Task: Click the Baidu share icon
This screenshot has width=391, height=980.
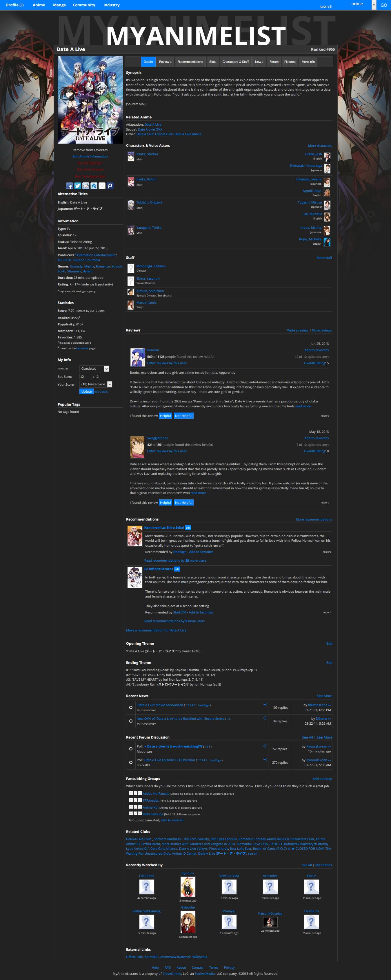Action: tap(94, 186)
